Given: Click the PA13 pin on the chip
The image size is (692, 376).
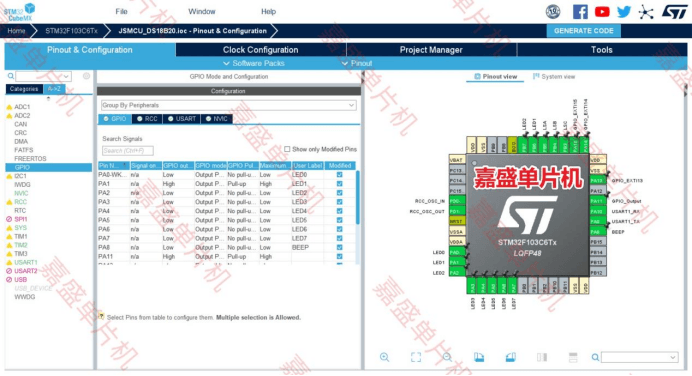Looking at the screenshot, I should pyautogui.click(x=597, y=180).
